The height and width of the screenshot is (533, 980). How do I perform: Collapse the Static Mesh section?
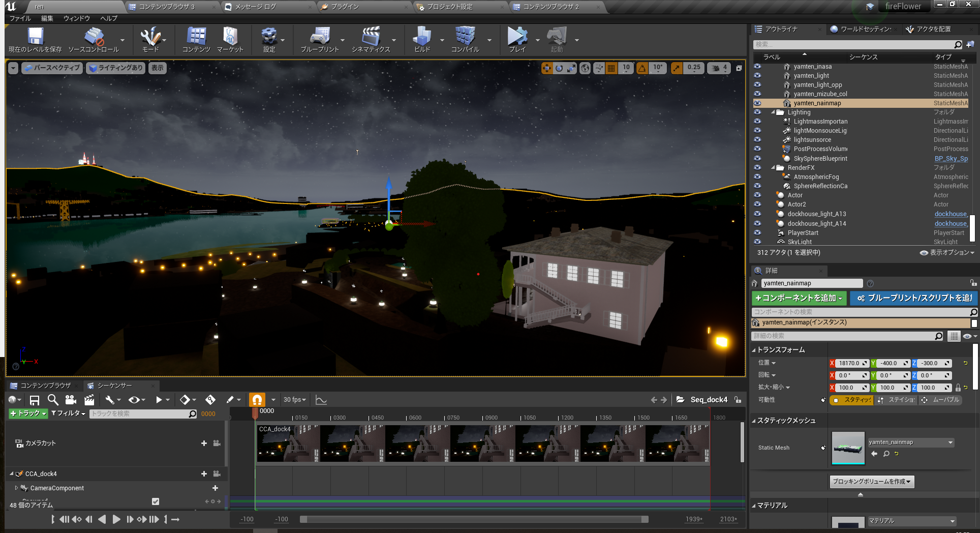pyautogui.click(x=754, y=421)
